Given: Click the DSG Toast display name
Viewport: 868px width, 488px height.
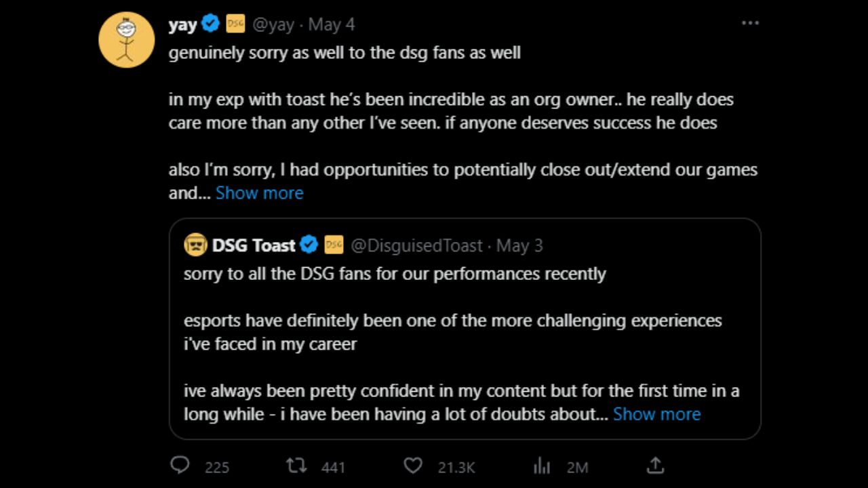Looking at the screenshot, I should click(254, 245).
